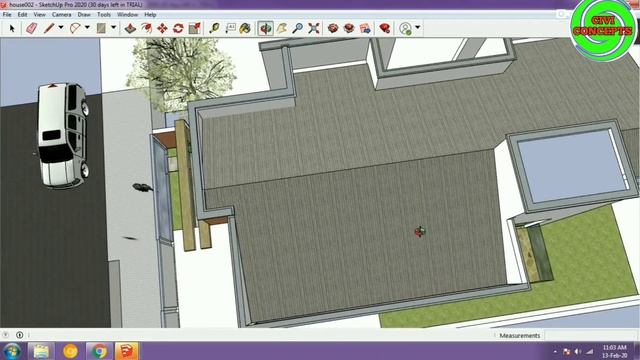The image size is (640, 360).
Task: Select the Tape Measure tool
Action: 214,28
